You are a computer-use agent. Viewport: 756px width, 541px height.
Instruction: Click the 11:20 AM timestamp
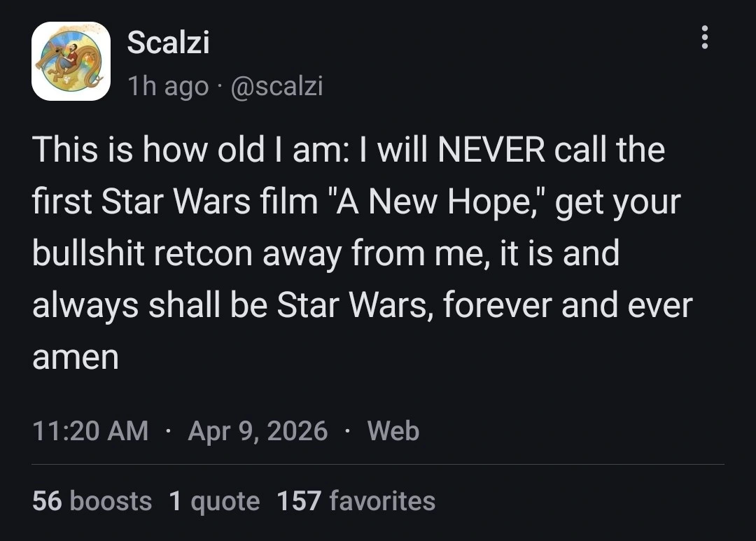tap(91, 431)
